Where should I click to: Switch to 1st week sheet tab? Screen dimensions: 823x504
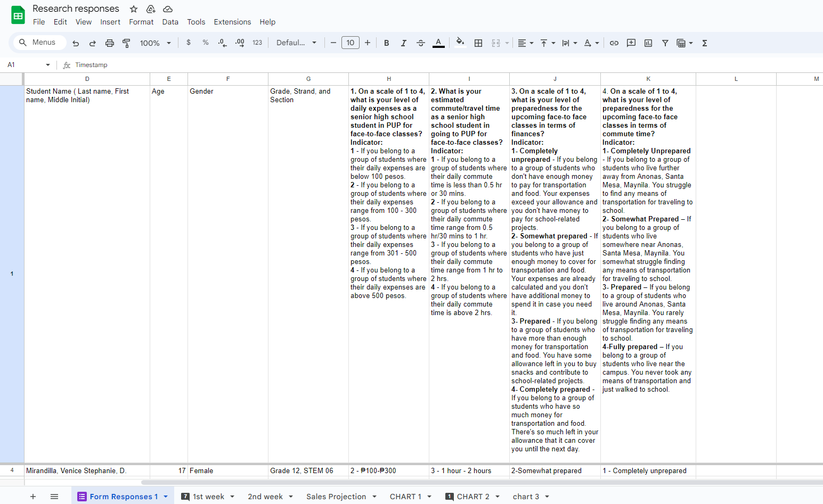pyautogui.click(x=208, y=497)
